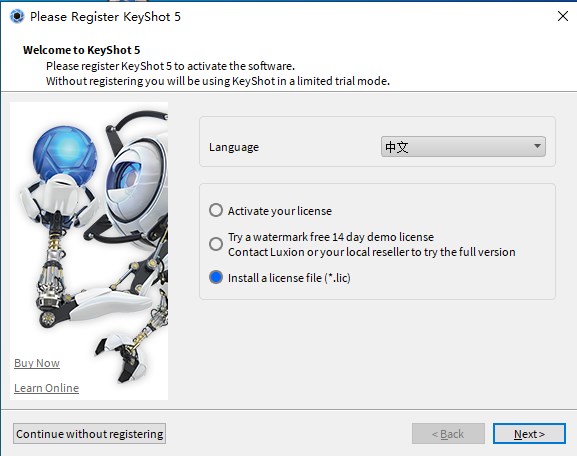Open the Buy Now link
This screenshot has width=577, height=456.
(x=37, y=363)
